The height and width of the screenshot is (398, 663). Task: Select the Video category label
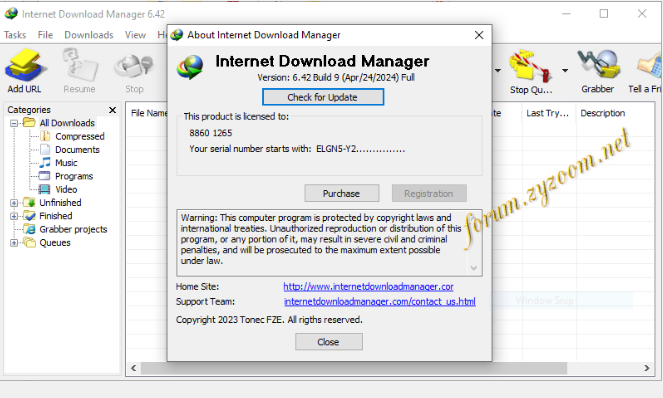point(66,189)
